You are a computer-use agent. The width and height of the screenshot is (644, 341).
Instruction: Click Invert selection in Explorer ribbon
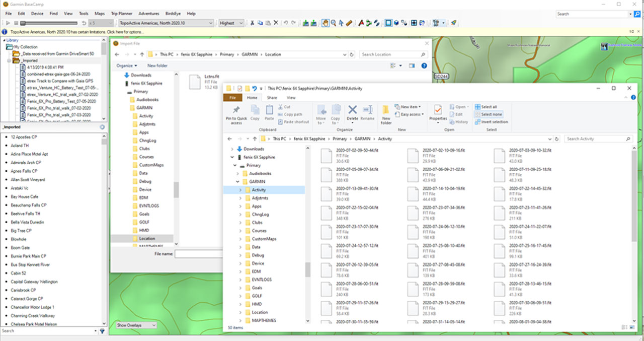coord(491,122)
